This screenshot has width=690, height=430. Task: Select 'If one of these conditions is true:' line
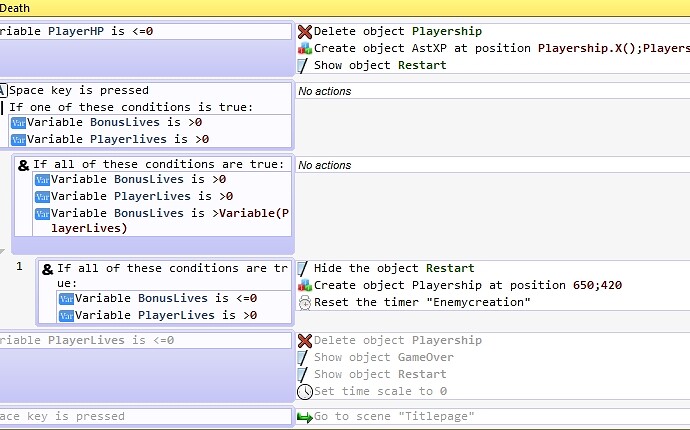(x=131, y=107)
